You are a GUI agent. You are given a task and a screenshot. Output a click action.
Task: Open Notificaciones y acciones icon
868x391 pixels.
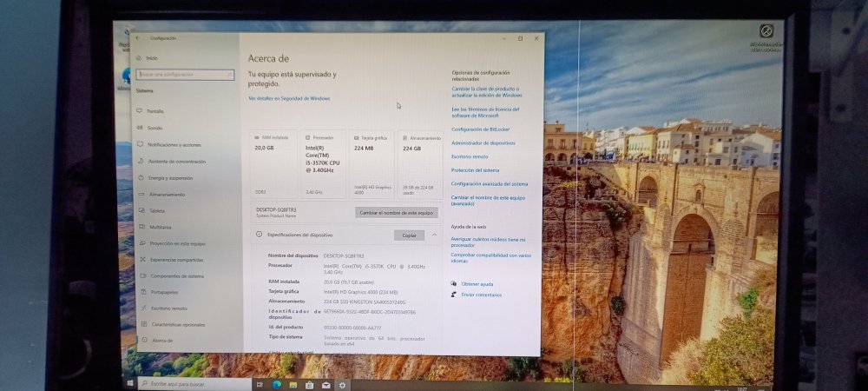(x=140, y=144)
